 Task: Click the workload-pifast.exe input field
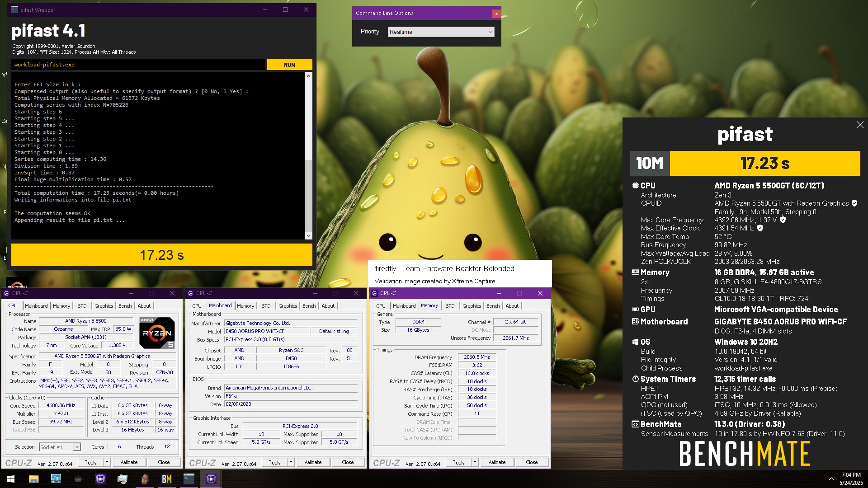click(138, 65)
